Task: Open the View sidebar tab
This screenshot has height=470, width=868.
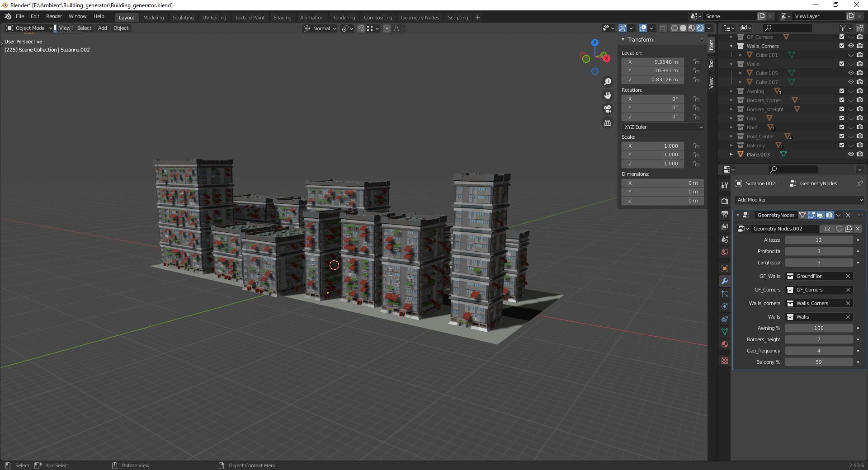Action: tap(711, 82)
